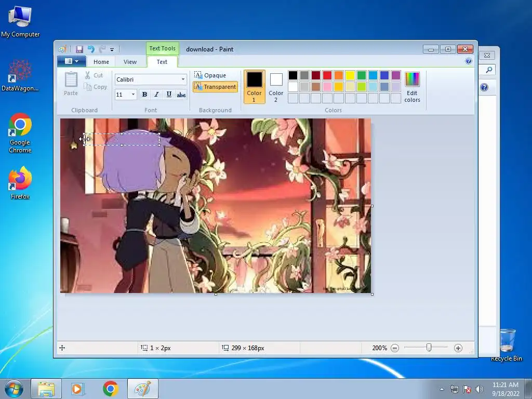
Task: Click the greyed Redo arrow
Action: click(102, 49)
